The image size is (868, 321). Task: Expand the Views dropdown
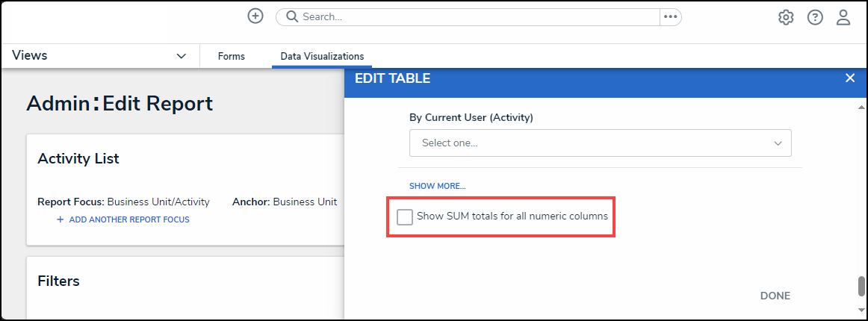181,56
